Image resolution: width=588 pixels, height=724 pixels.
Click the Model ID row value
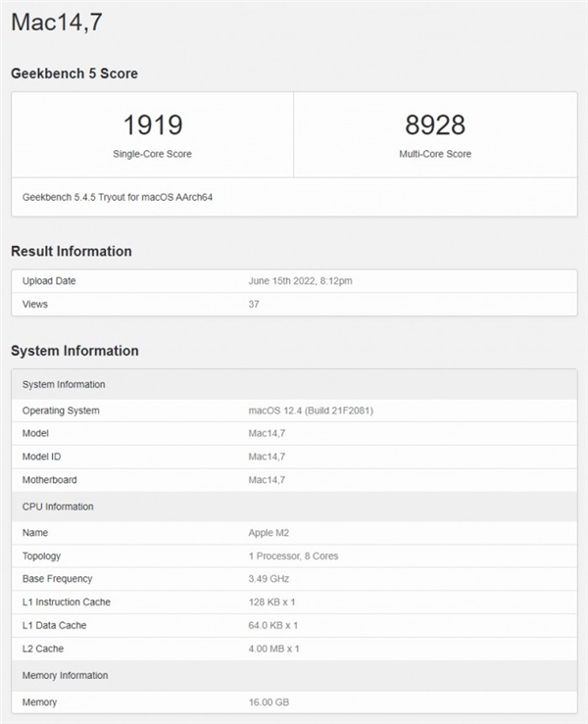[267, 457]
